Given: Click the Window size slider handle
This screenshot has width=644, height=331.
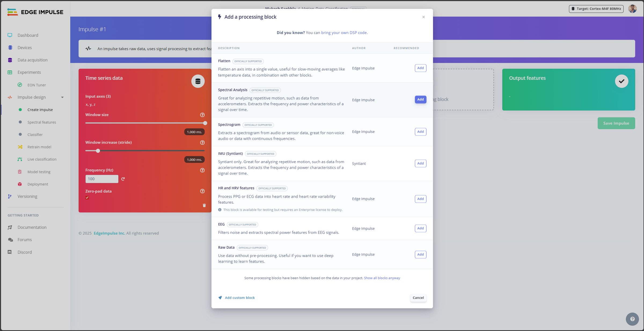Looking at the screenshot, I should pyautogui.click(x=205, y=123).
